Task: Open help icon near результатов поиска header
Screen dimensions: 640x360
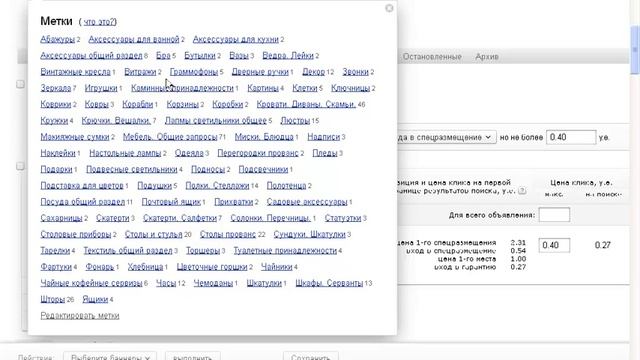Action: (522, 191)
